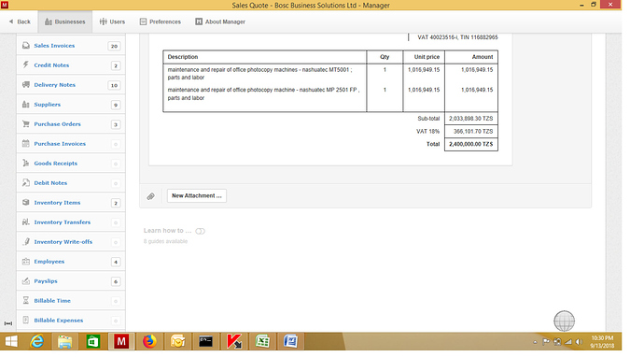This screenshot has height=357, width=644.
Task: Open About Manager
Action: pos(220,21)
